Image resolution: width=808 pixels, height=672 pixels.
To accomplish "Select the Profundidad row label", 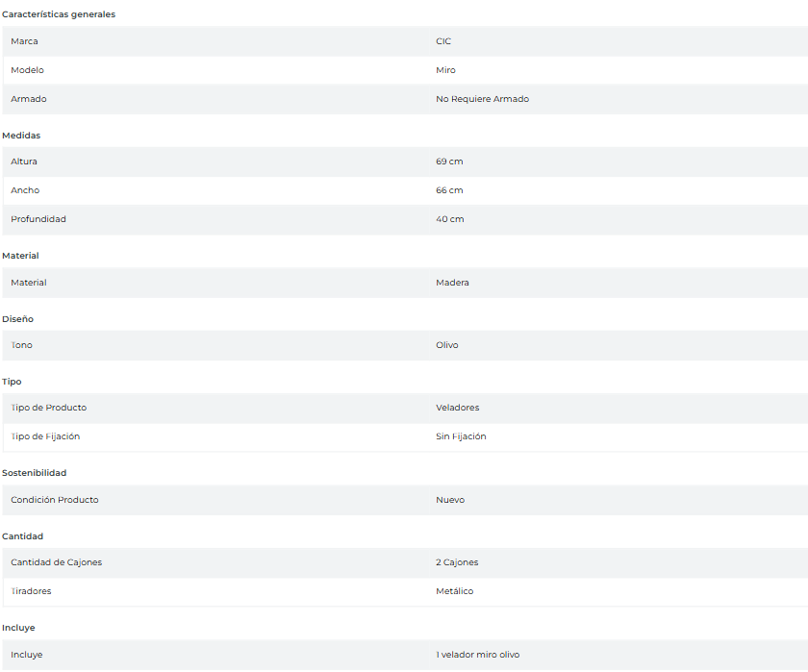I will coord(38,219).
